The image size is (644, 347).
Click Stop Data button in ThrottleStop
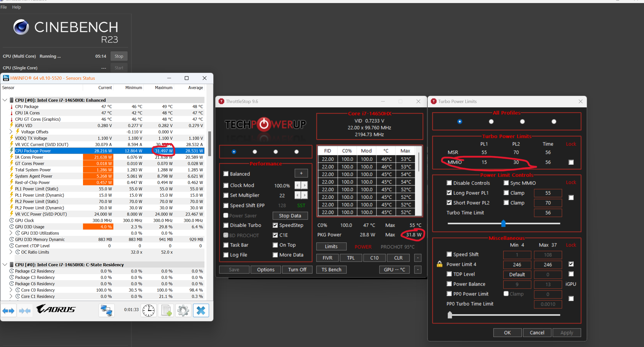[290, 216]
